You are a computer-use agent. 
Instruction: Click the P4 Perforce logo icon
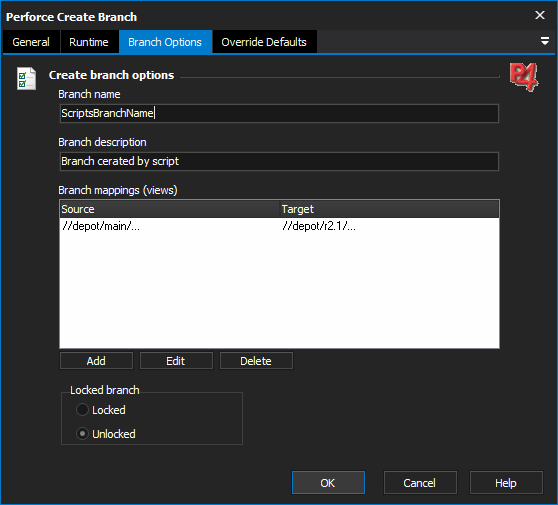coord(523,77)
